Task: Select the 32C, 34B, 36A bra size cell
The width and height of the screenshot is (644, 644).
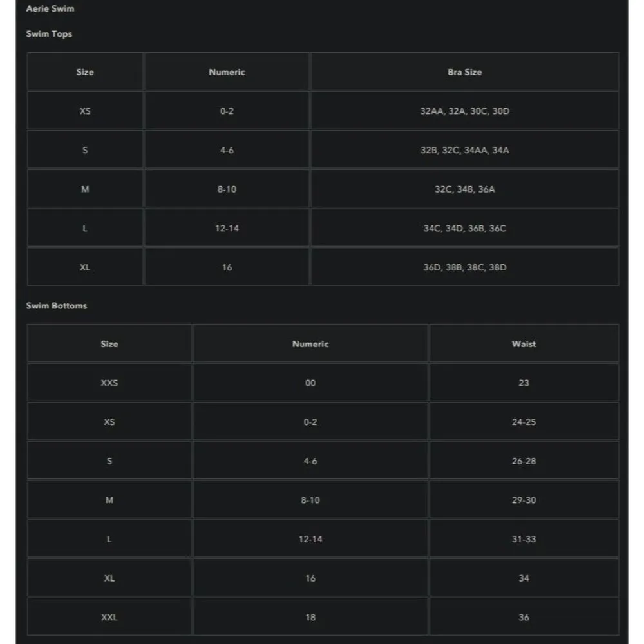Action: [x=464, y=189]
